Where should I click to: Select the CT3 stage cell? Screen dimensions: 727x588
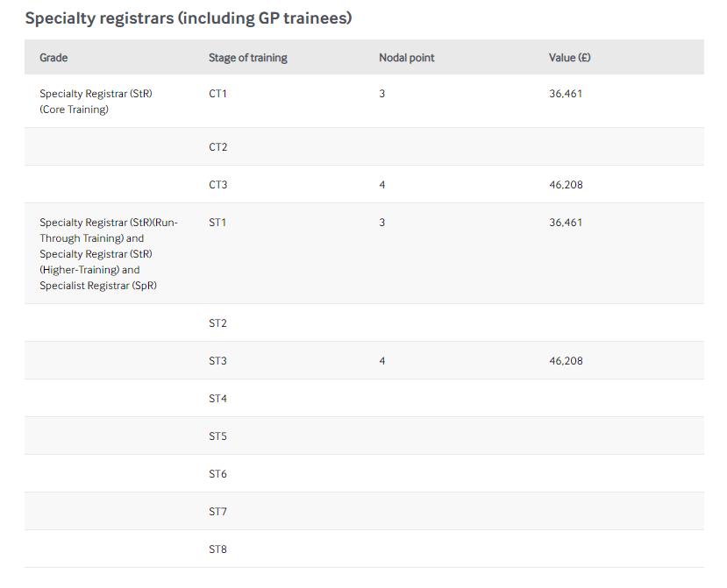[x=218, y=185]
